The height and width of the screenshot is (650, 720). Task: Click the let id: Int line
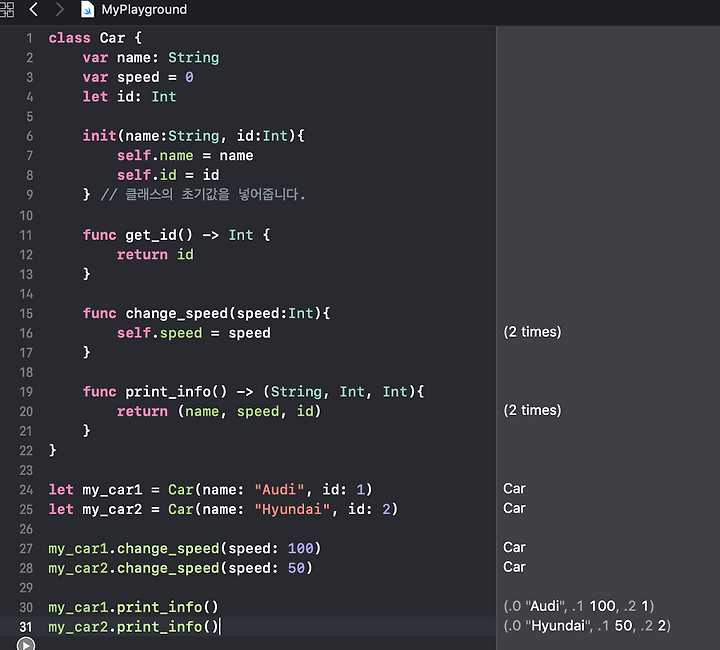[x=129, y=97]
